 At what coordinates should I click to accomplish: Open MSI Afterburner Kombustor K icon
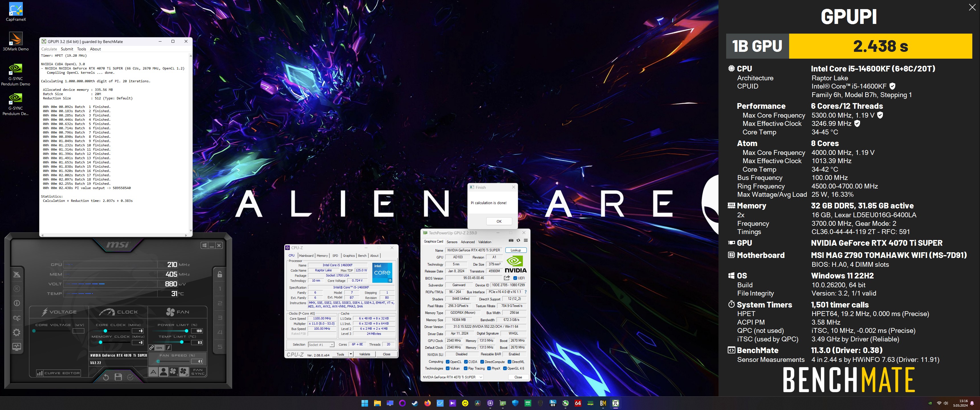[17, 289]
